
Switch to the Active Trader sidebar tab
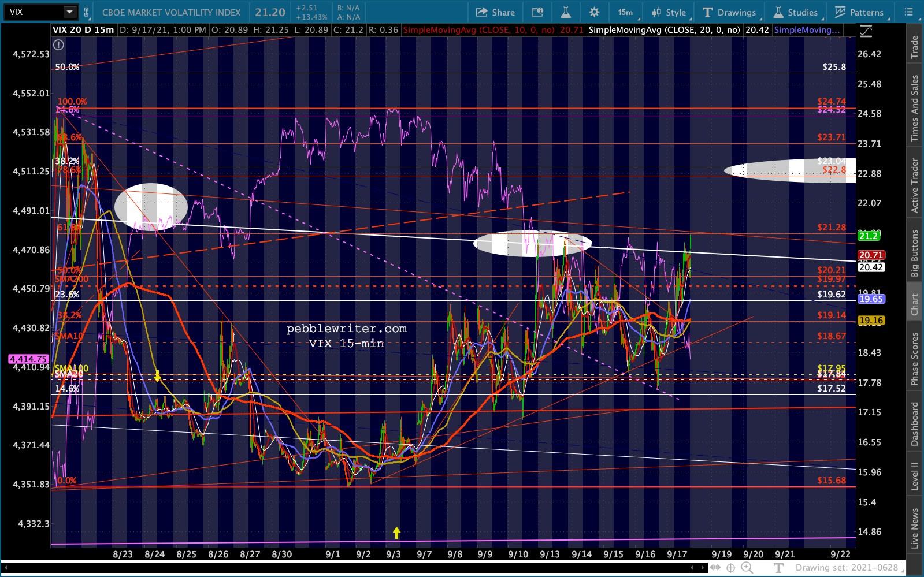[x=914, y=185]
